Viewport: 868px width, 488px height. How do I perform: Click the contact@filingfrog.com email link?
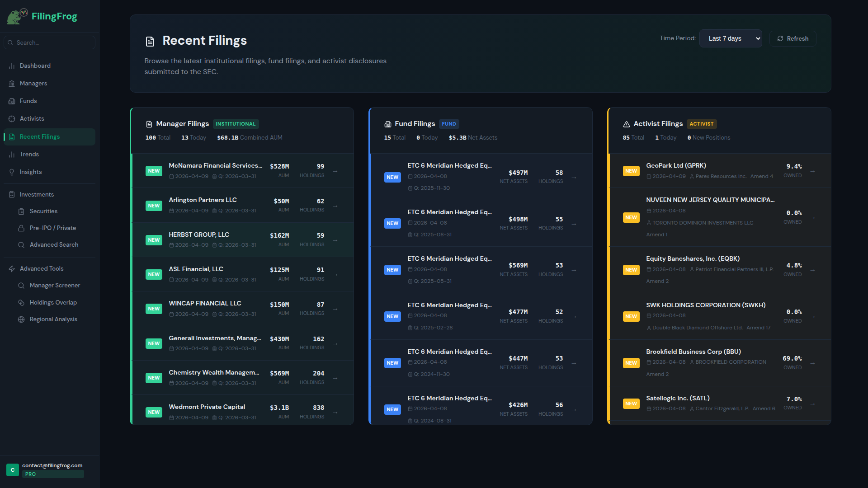[52, 465]
